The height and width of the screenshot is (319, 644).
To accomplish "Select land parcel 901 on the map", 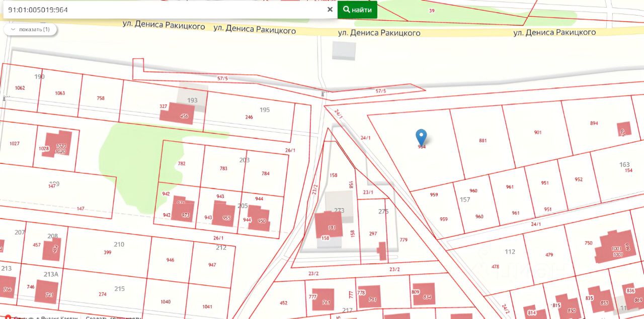I will click(x=538, y=133).
